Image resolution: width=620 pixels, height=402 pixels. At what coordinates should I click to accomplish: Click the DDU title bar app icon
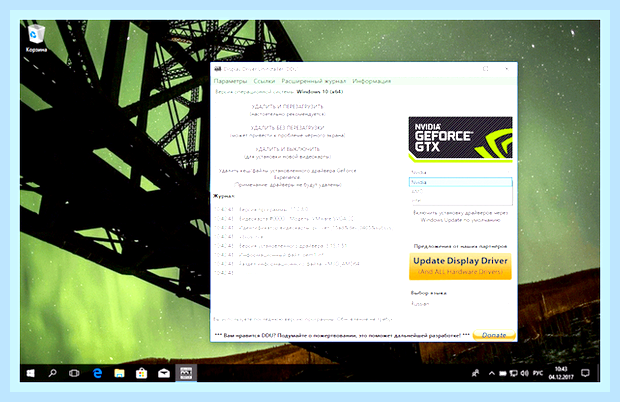click(x=217, y=69)
